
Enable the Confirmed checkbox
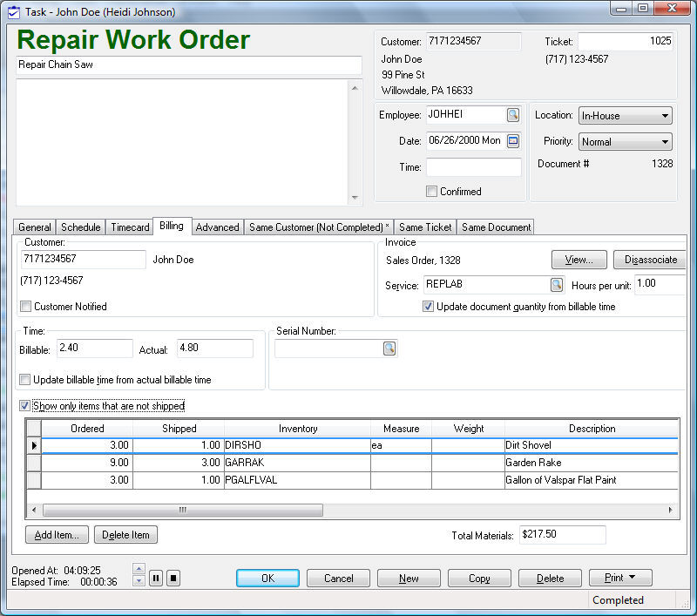coord(431,192)
